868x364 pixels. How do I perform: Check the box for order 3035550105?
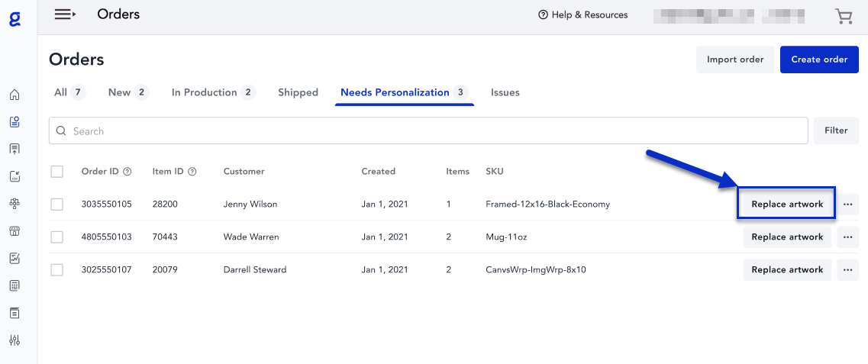click(x=57, y=205)
